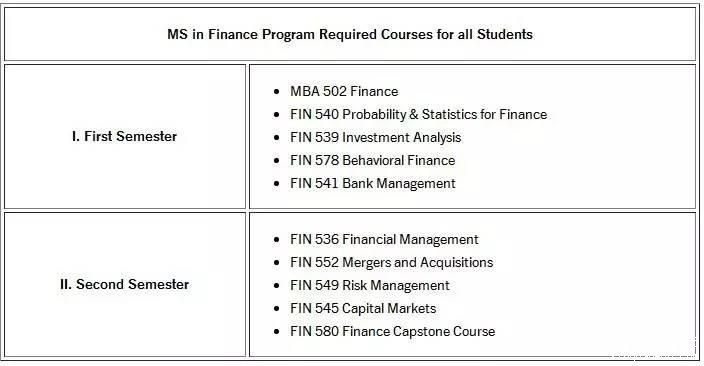
Task: Open FIN 540 Probability & Statistics for Finance
Action: pyautogui.click(x=418, y=115)
